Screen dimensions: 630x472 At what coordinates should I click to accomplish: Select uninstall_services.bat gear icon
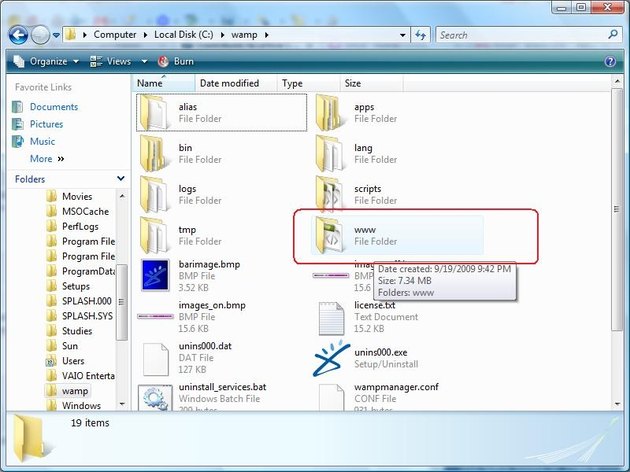[155, 398]
